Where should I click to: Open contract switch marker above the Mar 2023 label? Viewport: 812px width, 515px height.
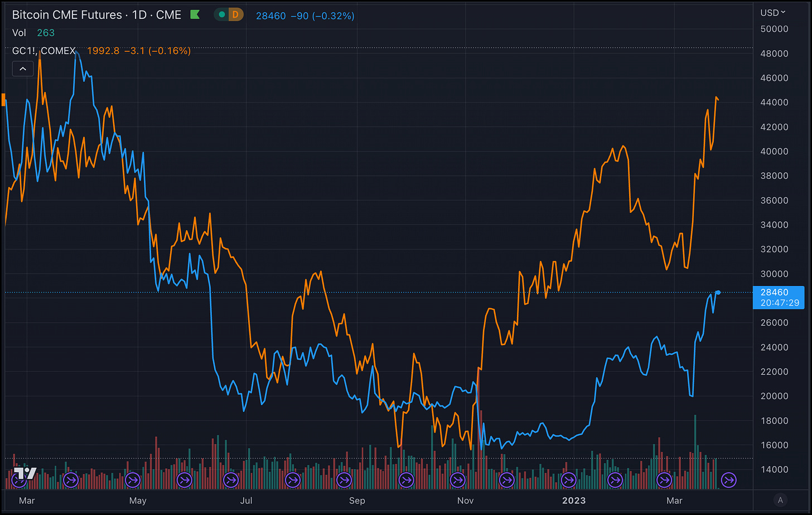click(x=664, y=479)
